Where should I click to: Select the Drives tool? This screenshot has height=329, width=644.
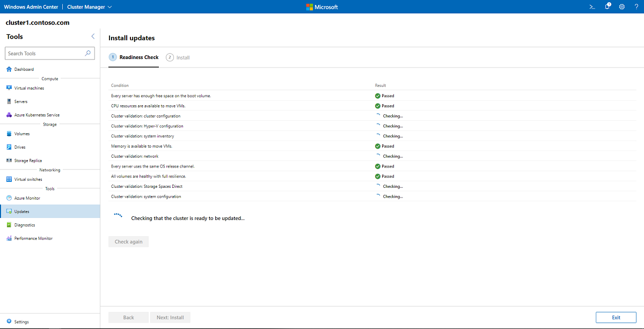(19, 147)
